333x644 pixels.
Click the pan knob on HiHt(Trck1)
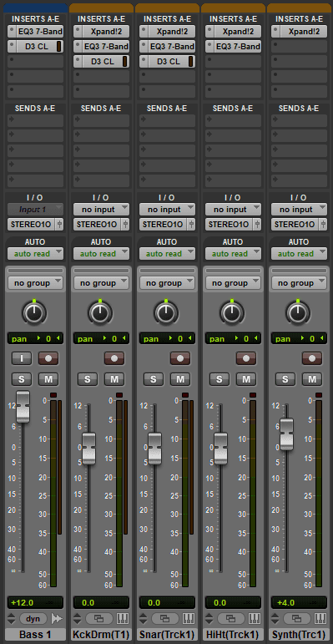click(x=232, y=313)
